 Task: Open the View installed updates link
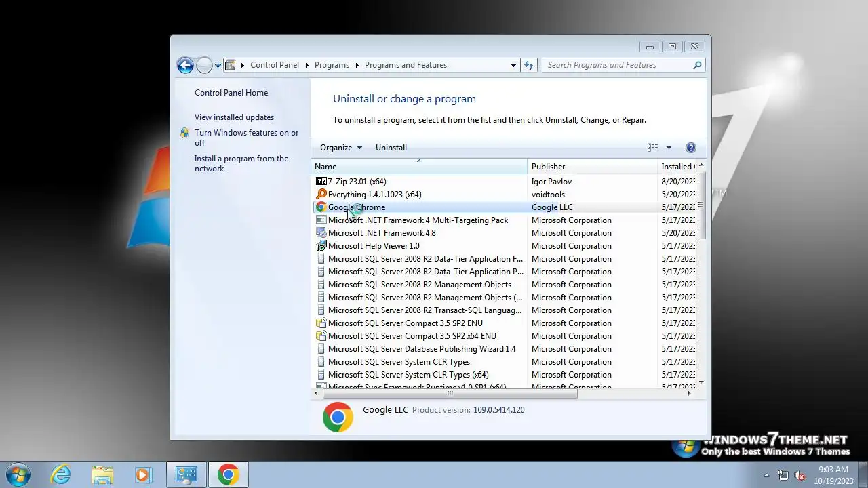234,117
